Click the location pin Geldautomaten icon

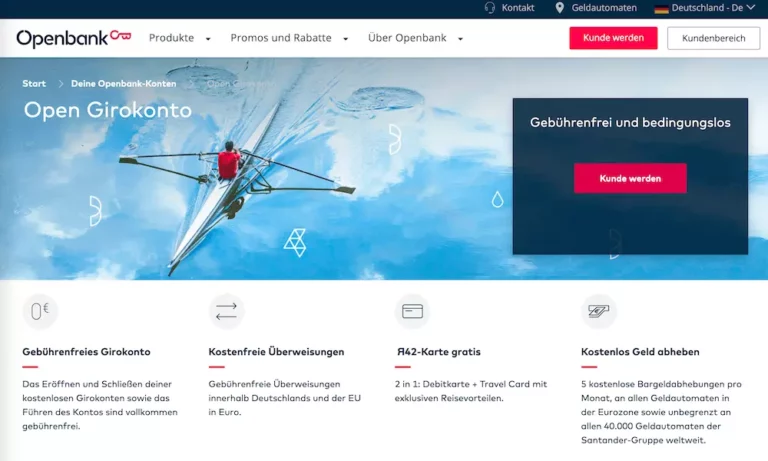click(559, 8)
